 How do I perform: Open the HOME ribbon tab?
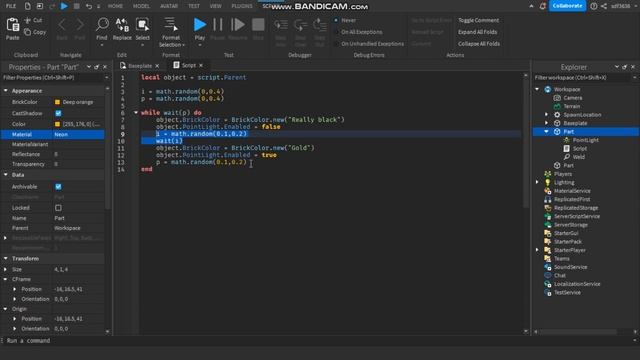[115, 6]
